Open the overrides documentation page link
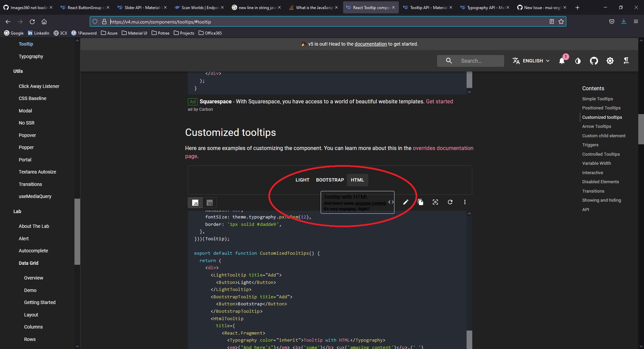644x349 pixels. (443, 148)
